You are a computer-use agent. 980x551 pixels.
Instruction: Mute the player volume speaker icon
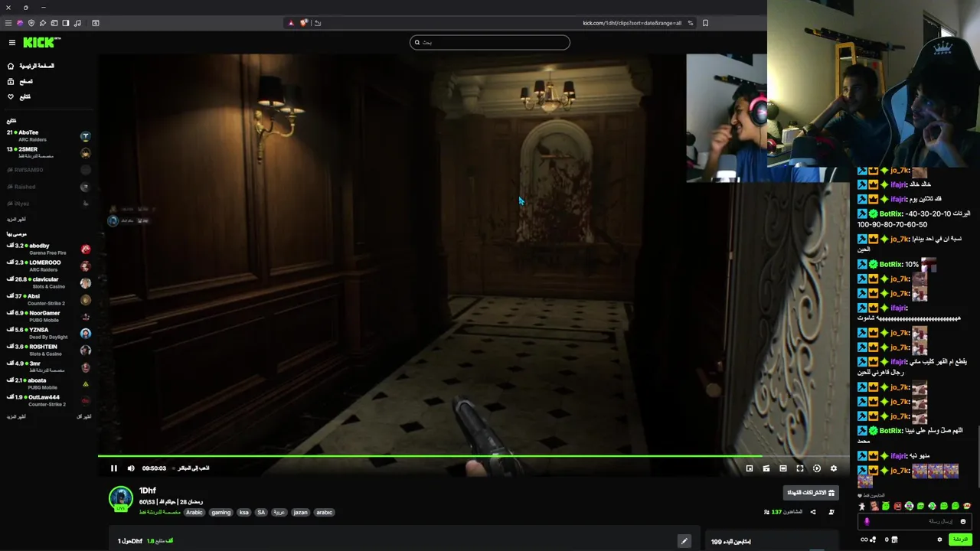[x=131, y=468]
